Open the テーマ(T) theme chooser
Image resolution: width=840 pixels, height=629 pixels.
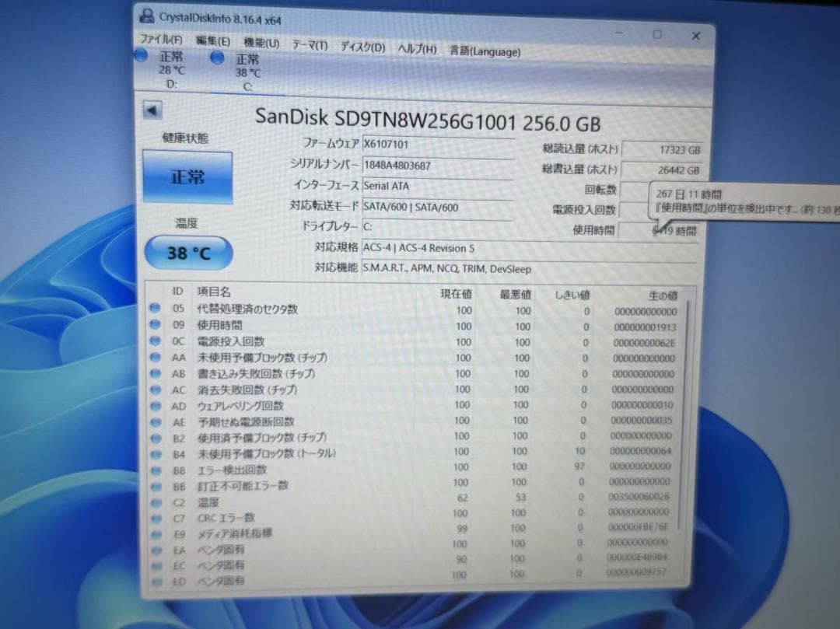310,46
